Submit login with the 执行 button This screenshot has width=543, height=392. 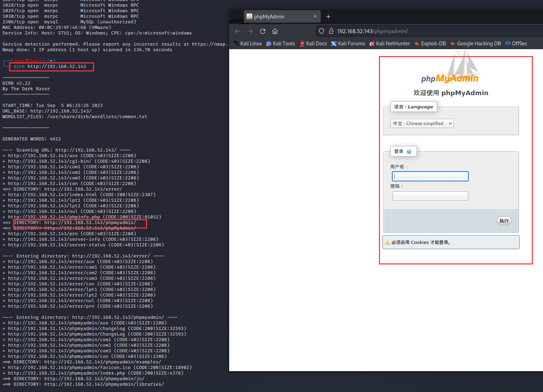(504, 221)
